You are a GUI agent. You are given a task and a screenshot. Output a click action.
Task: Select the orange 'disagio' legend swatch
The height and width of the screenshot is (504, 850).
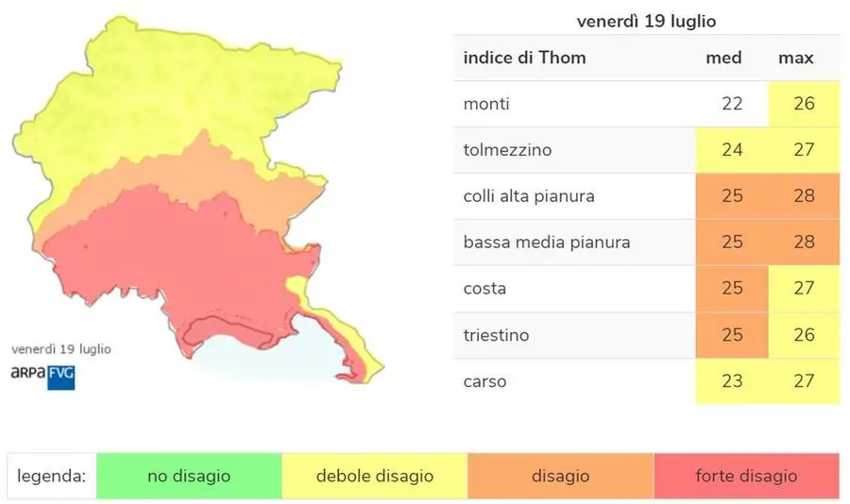(x=560, y=476)
